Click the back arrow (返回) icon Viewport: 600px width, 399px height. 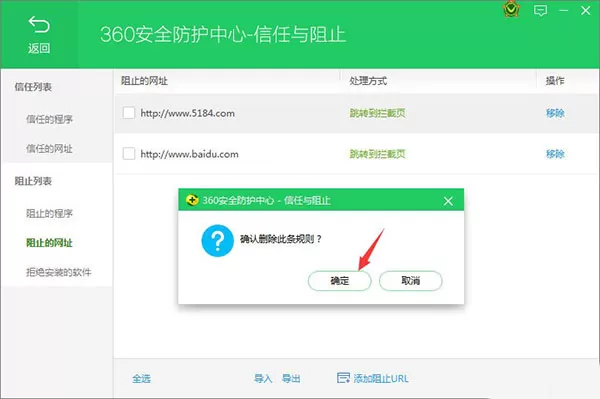(x=39, y=24)
